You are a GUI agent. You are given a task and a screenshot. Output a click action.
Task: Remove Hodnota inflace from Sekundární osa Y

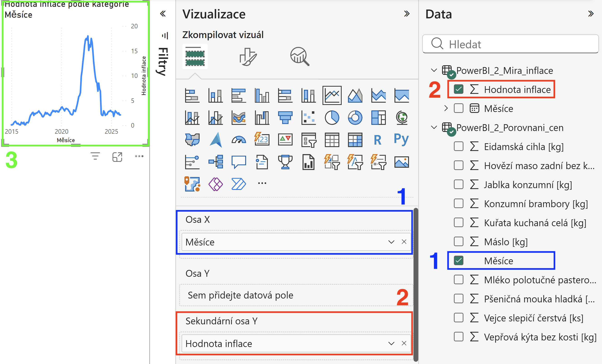(x=404, y=344)
